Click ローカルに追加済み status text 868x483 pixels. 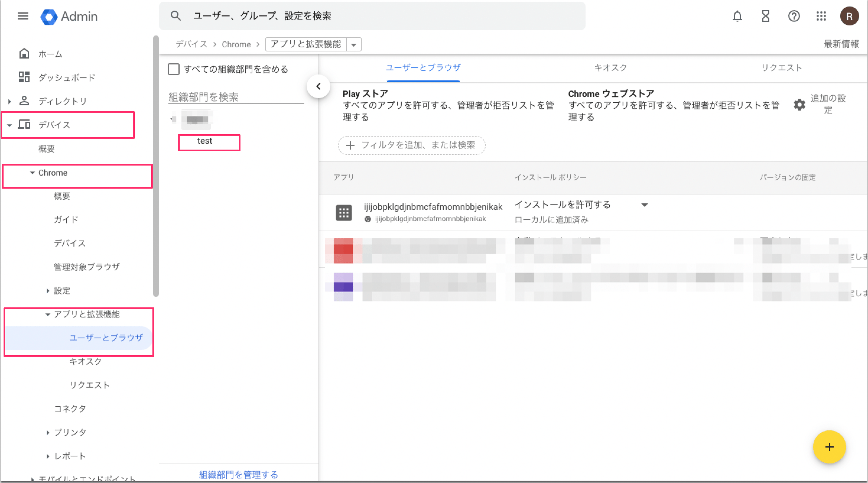point(551,220)
